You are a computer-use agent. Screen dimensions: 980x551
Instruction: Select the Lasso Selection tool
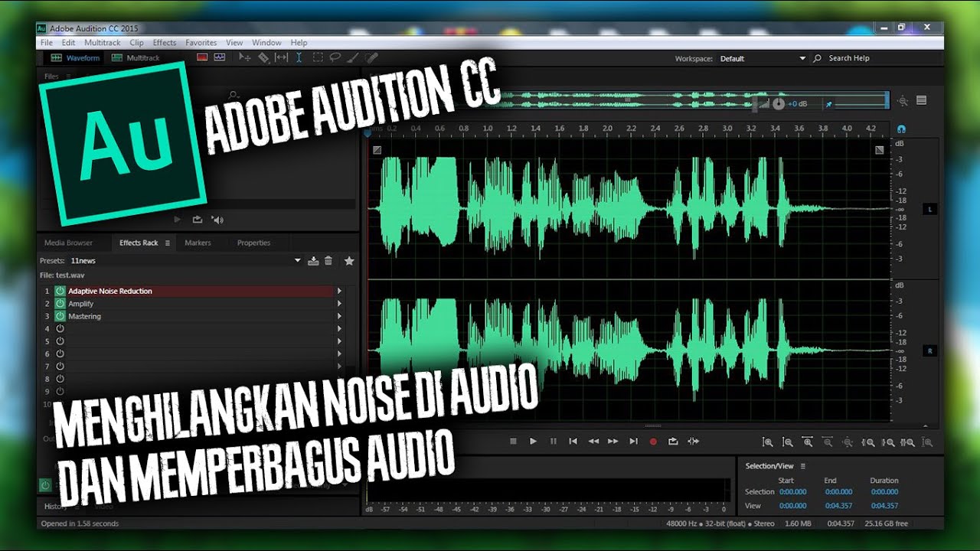[335, 57]
